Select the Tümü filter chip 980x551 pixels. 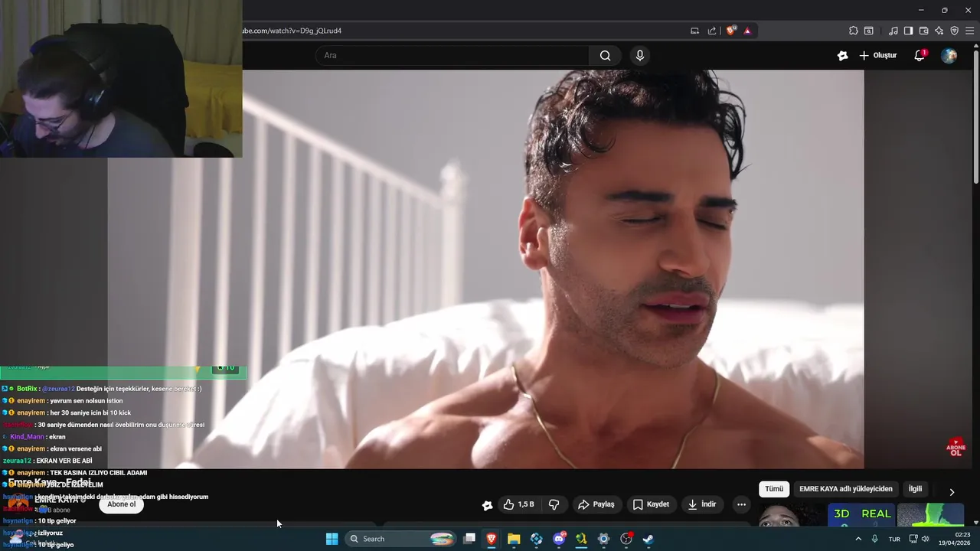tap(774, 489)
